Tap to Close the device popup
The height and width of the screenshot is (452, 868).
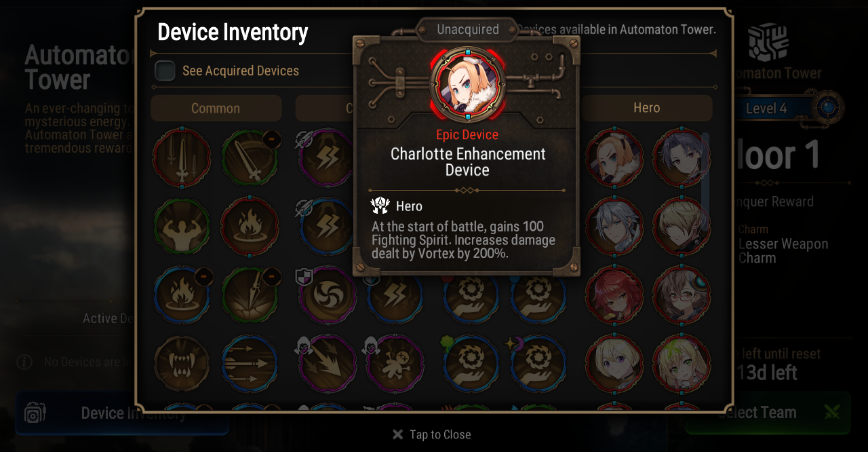point(431,434)
